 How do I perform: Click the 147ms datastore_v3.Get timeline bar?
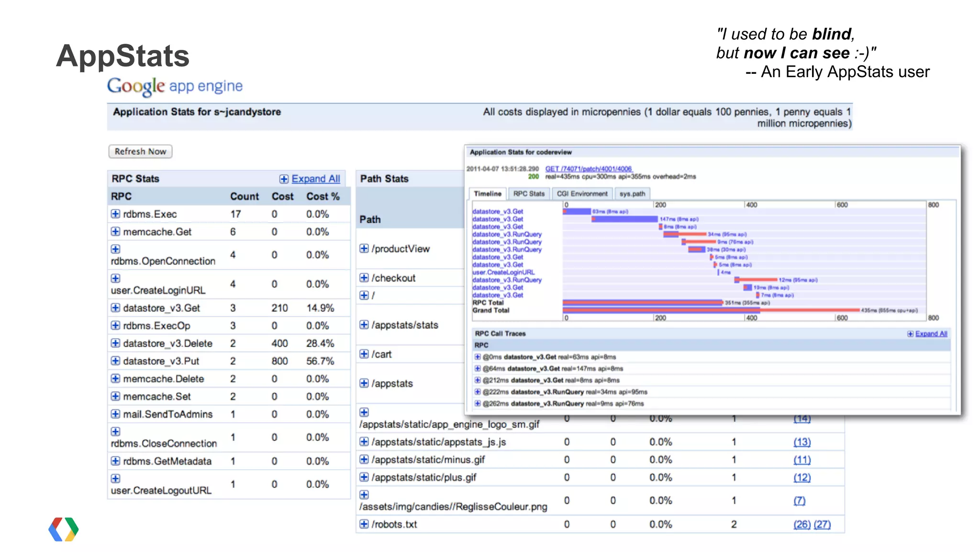click(x=624, y=219)
